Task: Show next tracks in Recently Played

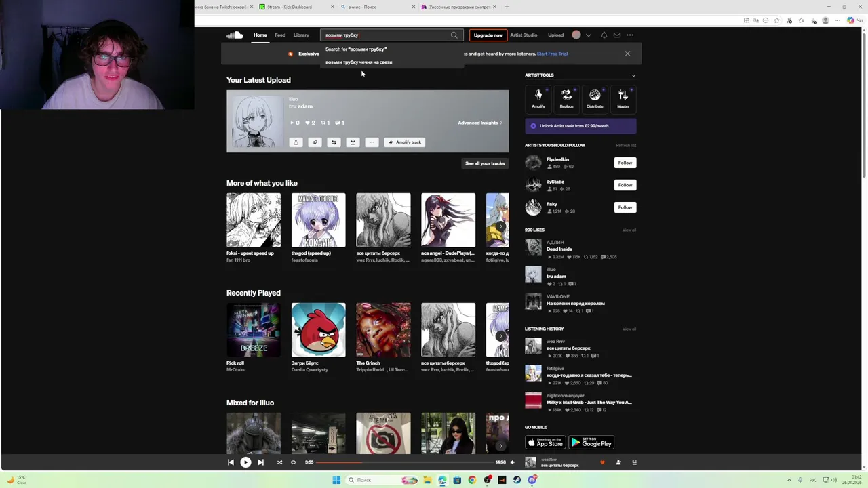Action: click(x=500, y=336)
